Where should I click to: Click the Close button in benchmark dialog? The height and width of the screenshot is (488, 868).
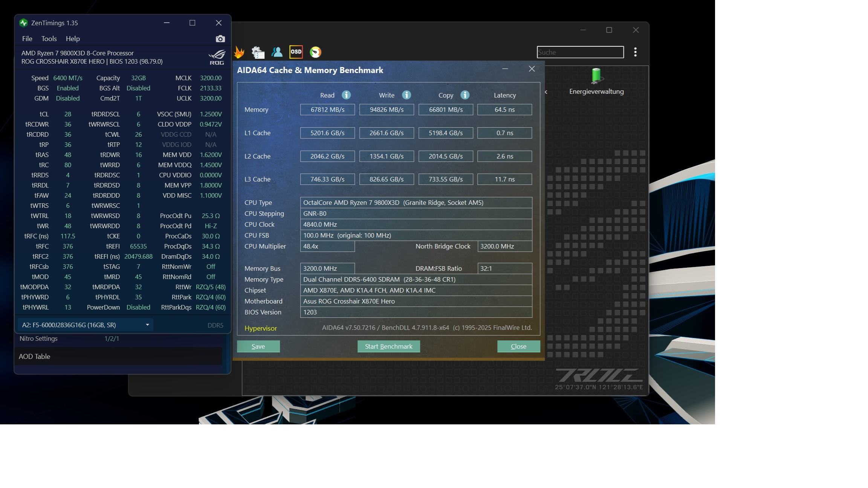tap(518, 346)
